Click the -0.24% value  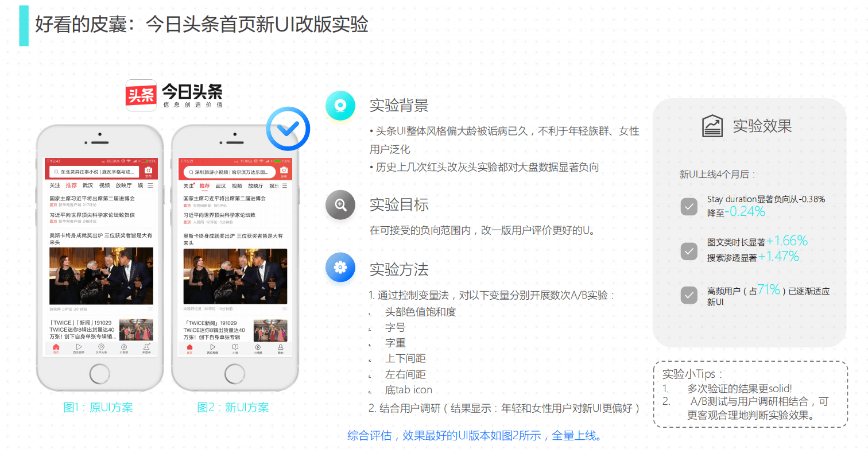click(745, 211)
